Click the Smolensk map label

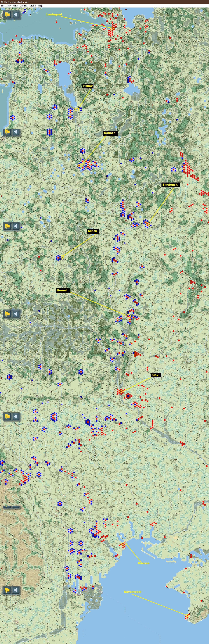click(x=170, y=185)
